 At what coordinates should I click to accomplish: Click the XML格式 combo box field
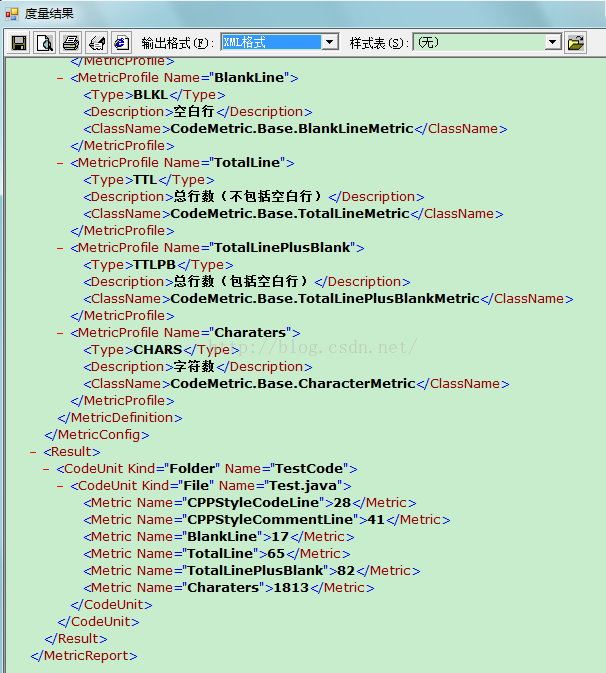[270, 42]
